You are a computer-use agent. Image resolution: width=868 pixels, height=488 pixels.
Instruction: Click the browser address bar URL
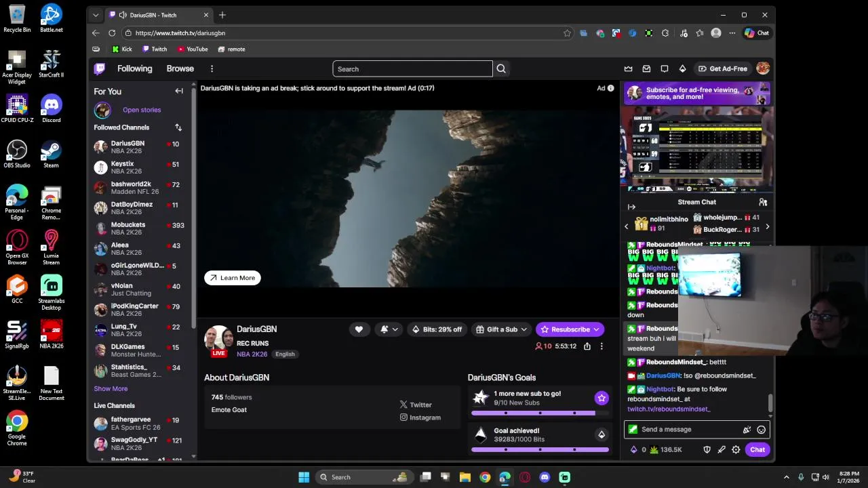[180, 33]
